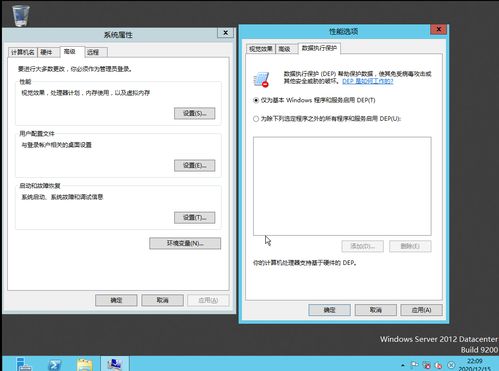Click inside the DEP exceptions list box

tap(342, 186)
